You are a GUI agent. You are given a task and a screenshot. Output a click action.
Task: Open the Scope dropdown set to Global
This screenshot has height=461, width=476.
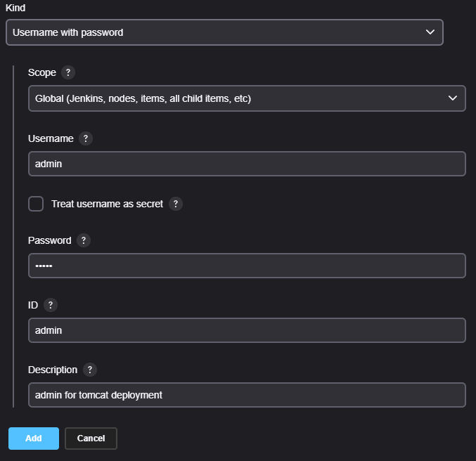[247, 98]
